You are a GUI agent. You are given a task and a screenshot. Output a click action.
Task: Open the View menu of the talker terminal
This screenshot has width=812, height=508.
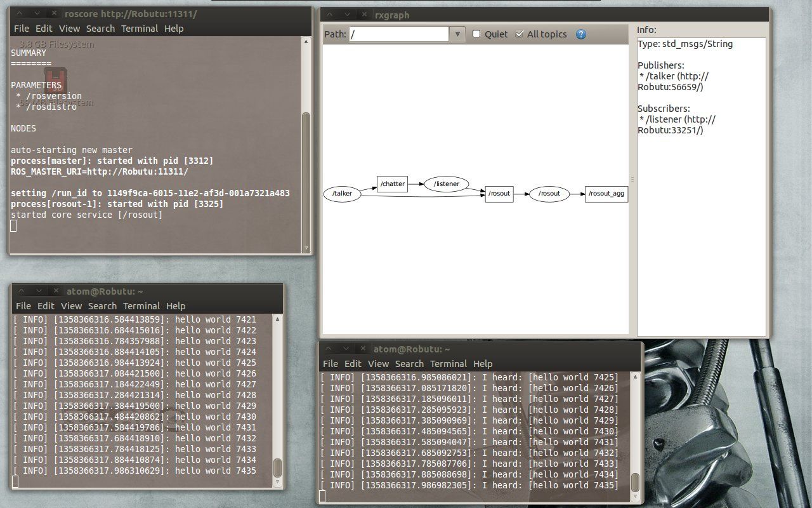point(71,305)
